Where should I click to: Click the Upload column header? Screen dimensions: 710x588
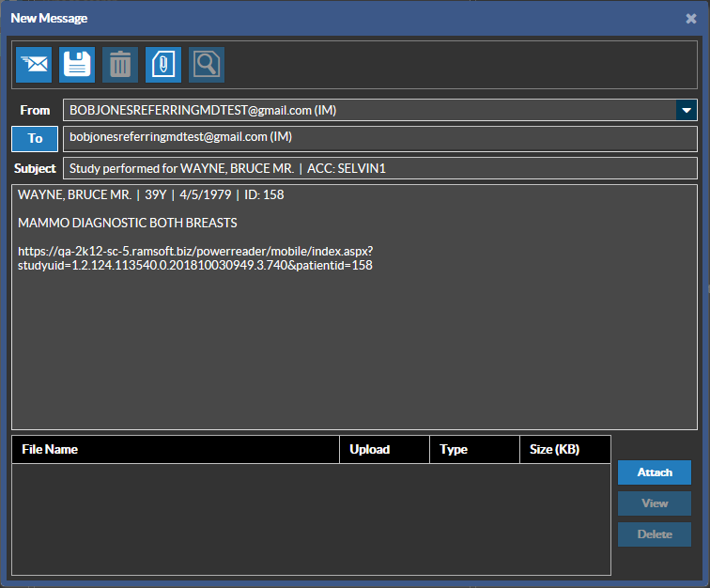pyautogui.click(x=384, y=449)
